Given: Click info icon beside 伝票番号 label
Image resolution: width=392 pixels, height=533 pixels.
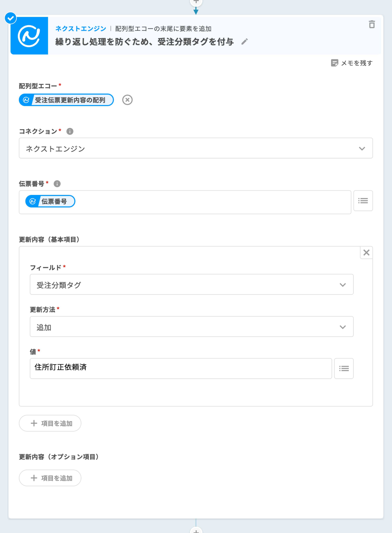Looking at the screenshot, I should (57, 184).
